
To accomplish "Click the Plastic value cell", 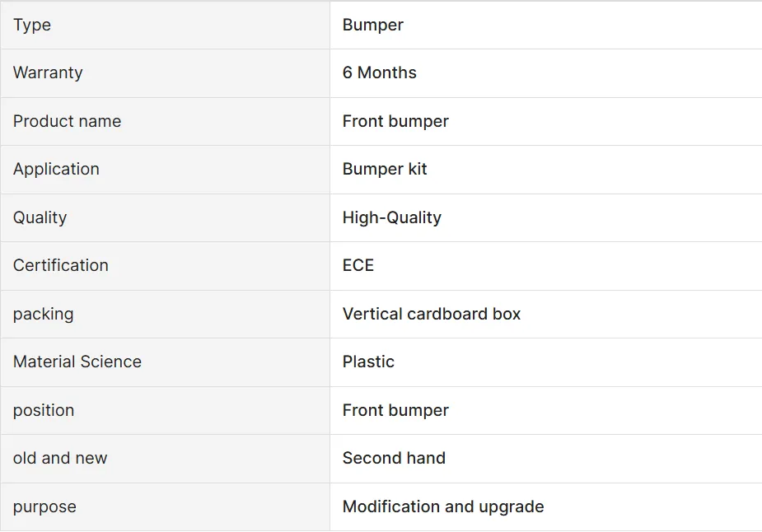I will (368, 362).
